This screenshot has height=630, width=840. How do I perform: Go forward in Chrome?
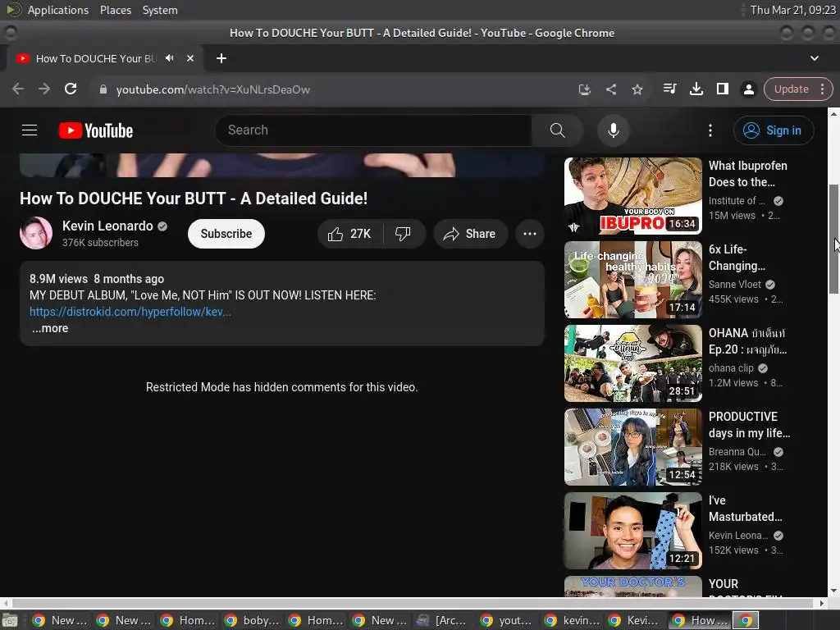[x=44, y=89]
